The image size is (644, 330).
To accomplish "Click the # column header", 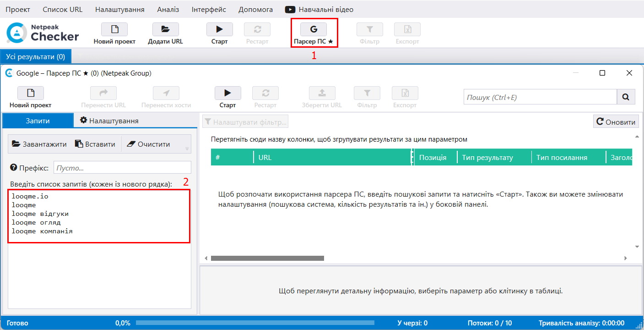I will pos(232,157).
